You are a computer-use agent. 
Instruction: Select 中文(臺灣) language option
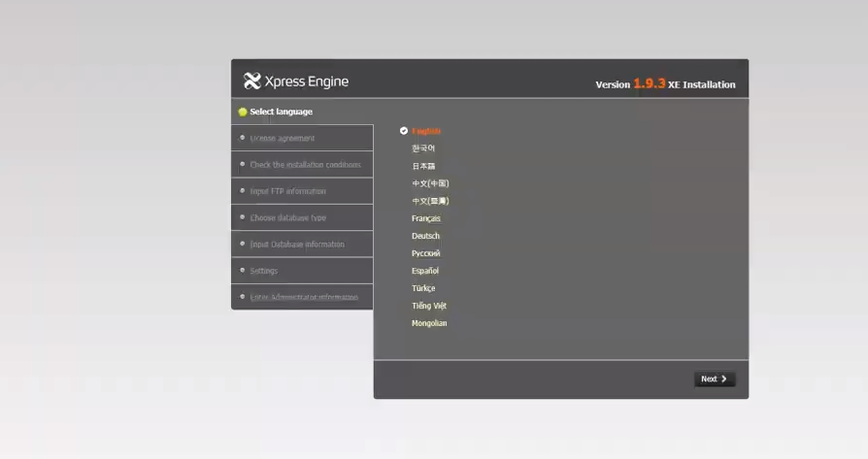coord(430,201)
